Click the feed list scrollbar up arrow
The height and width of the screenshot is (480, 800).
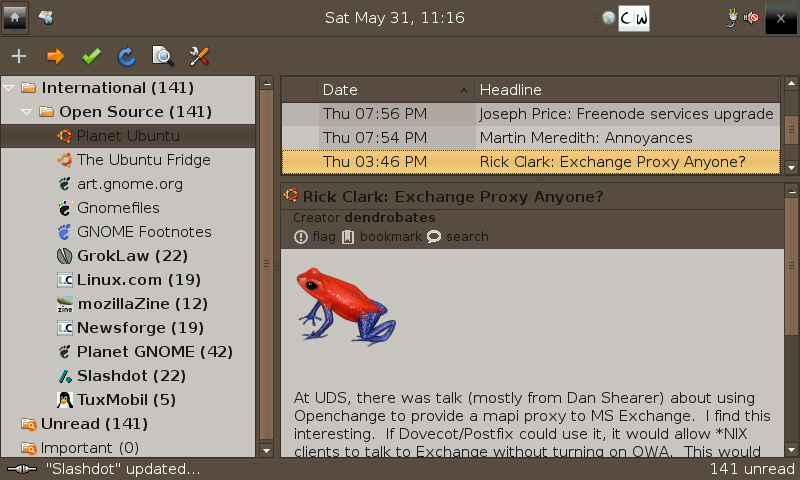point(266,83)
